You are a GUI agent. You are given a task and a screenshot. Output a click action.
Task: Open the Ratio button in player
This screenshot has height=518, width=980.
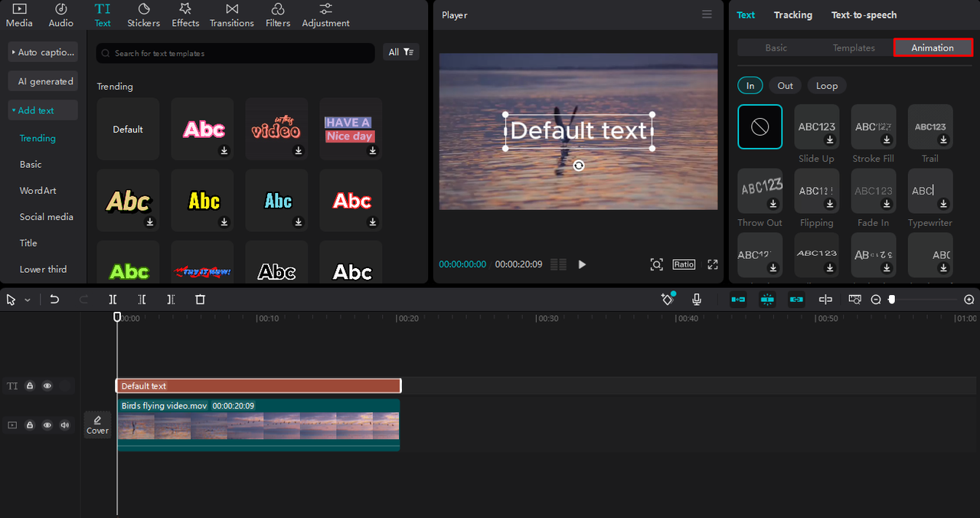[x=684, y=264]
